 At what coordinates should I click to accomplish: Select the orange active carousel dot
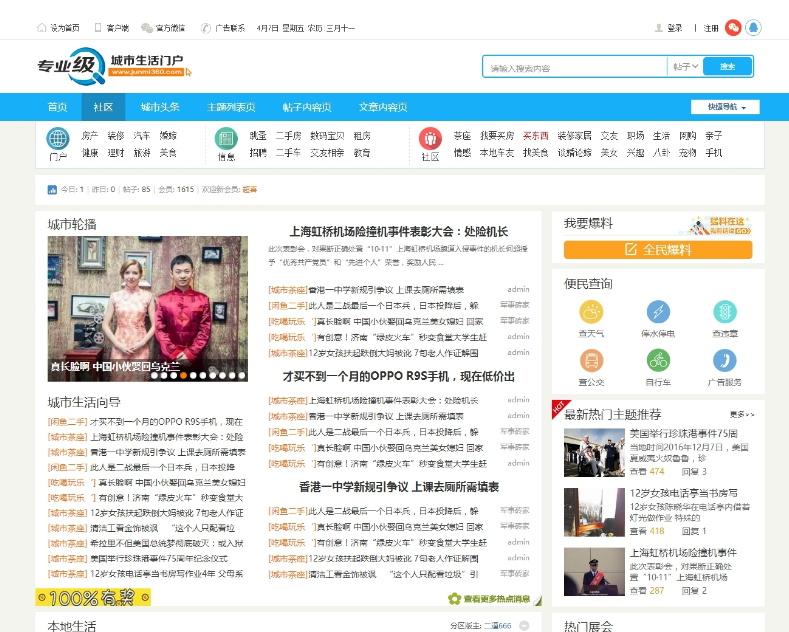point(184,375)
